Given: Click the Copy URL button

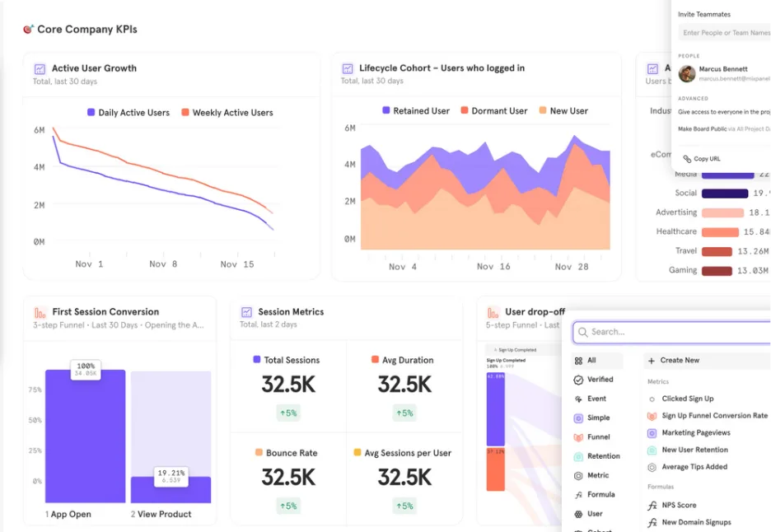Looking at the screenshot, I should 703,158.
